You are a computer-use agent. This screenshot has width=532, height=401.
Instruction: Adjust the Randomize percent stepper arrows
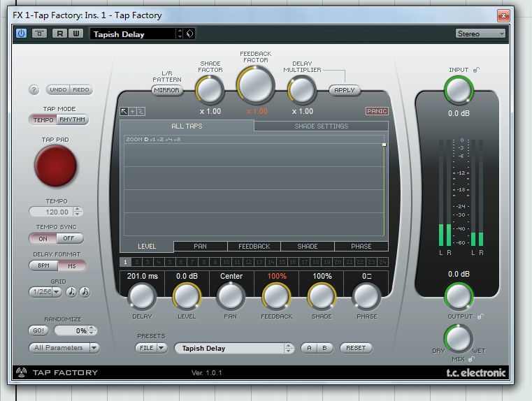tap(92, 330)
